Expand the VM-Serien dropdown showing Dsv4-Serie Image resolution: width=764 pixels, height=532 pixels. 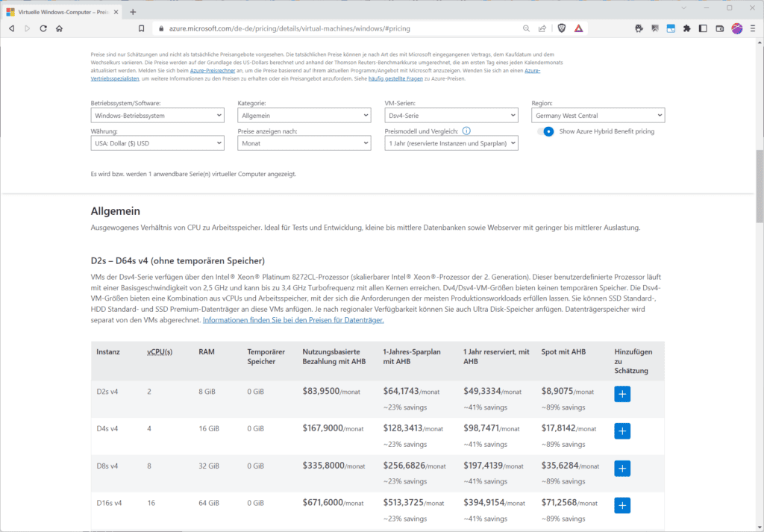pyautogui.click(x=451, y=116)
